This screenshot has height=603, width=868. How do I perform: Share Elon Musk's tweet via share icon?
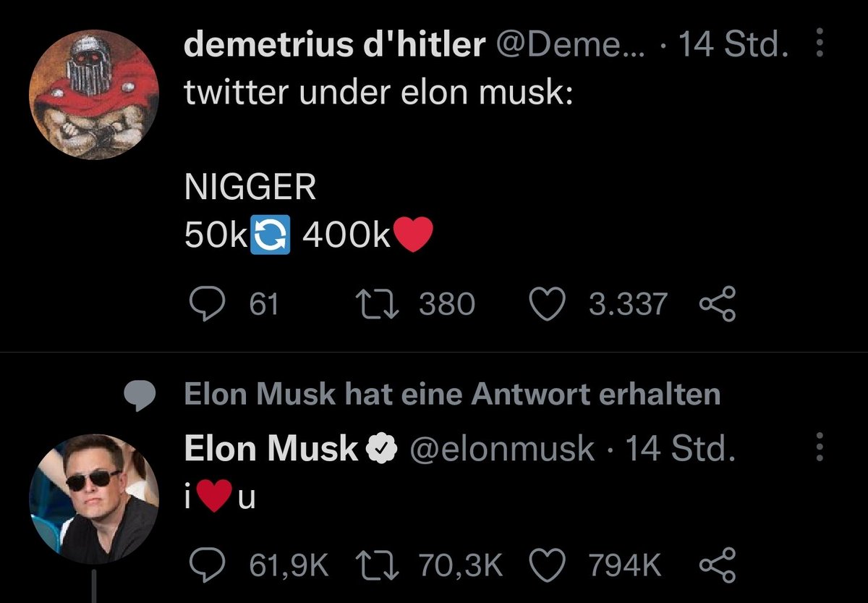[x=718, y=565]
